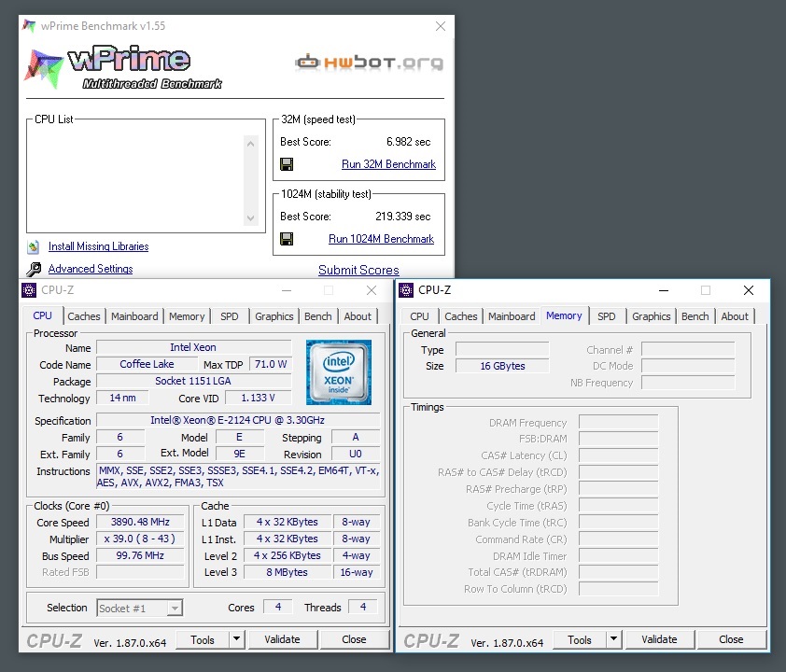The image size is (786, 672).
Task: Click memory Size value 16 GBytes
Action: (502, 366)
